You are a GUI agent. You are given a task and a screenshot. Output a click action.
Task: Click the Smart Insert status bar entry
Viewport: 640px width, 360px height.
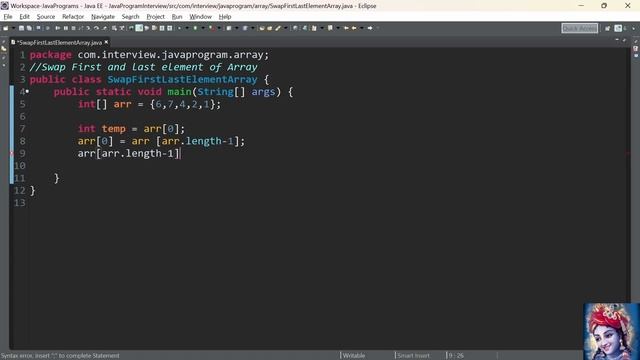[413, 356]
